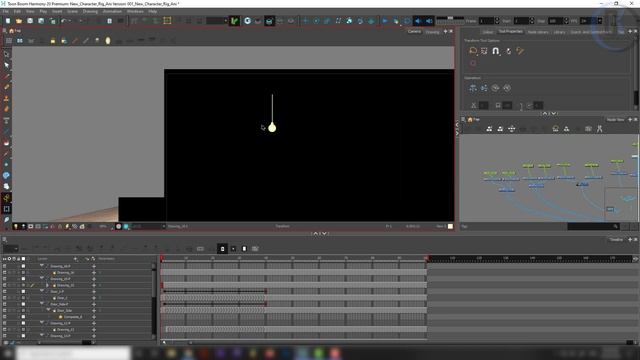Open the FPS dropdown in Playback toolbar

tap(600, 21)
